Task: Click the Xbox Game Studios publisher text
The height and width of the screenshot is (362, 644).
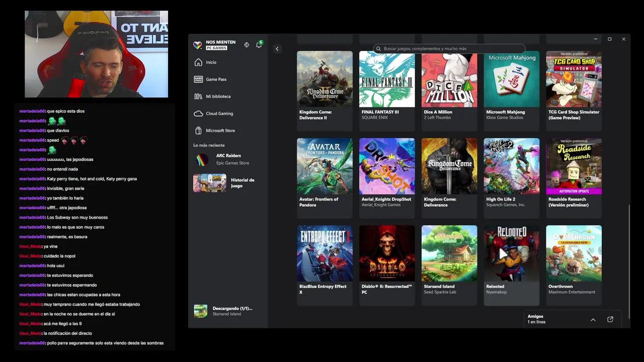Action: (x=505, y=118)
